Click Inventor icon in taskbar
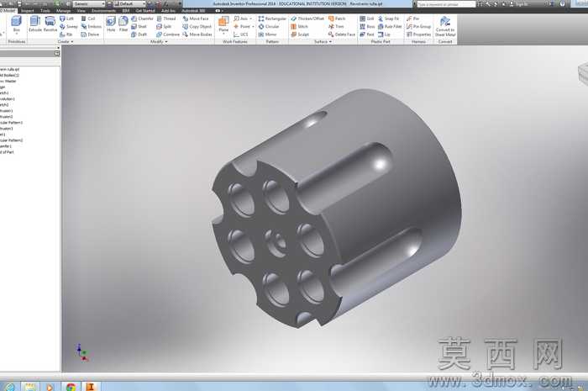588x391 pixels. click(91, 386)
